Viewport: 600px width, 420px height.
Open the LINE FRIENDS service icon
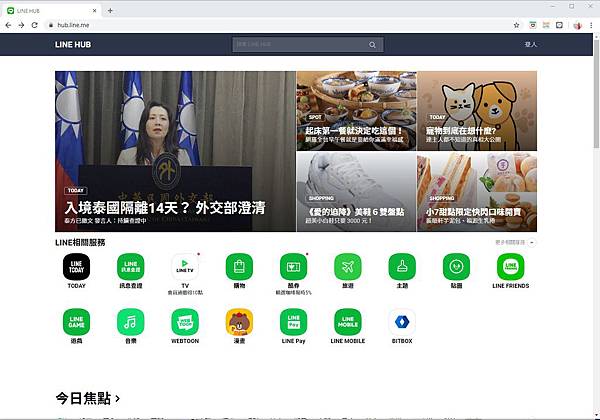pyautogui.click(x=510, y=267)
